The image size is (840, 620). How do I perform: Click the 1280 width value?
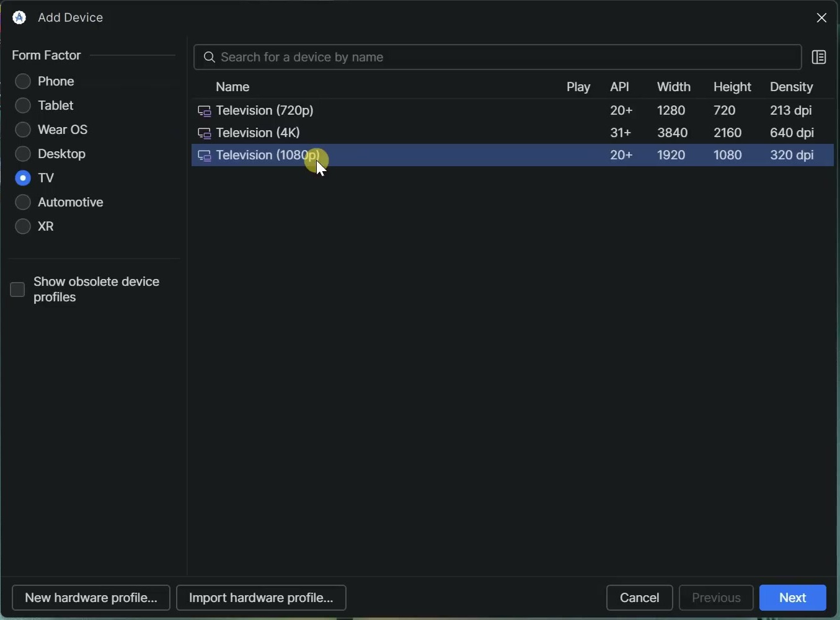point(673,112)
